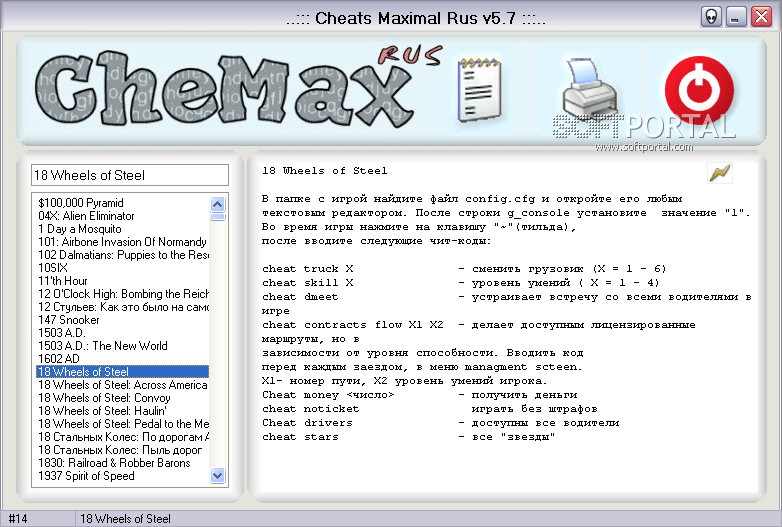Click the "cheat truck X" code line

464,268
